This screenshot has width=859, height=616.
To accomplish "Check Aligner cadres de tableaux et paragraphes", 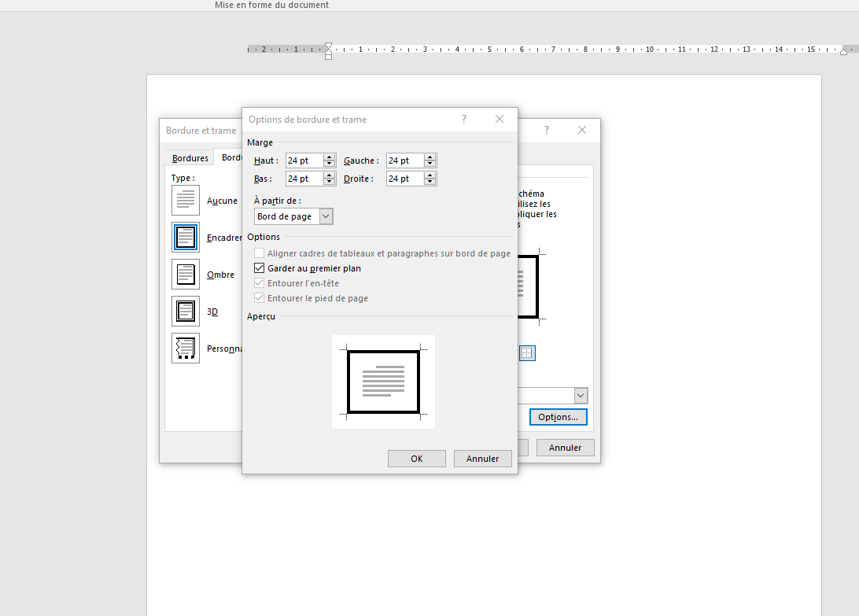I will tap(259, 253).
